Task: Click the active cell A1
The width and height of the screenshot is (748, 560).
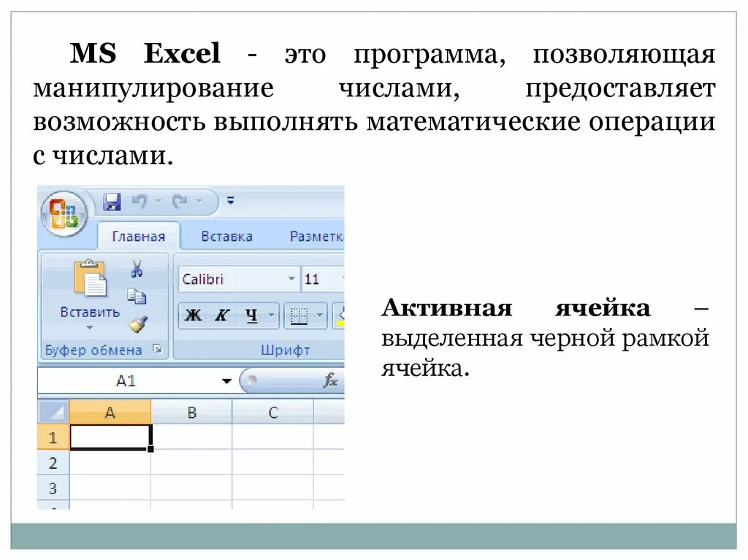Action: pos(111,437)
